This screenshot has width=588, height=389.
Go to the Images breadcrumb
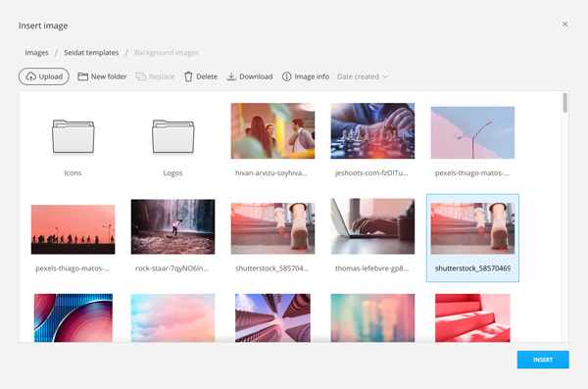[x=37, y=53]
